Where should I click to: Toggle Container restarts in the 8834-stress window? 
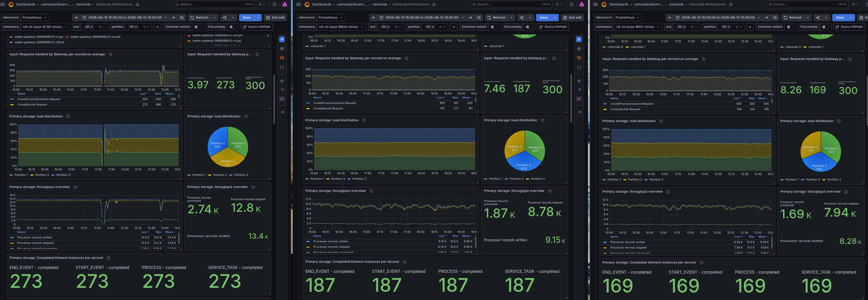[x=494, y=27]
